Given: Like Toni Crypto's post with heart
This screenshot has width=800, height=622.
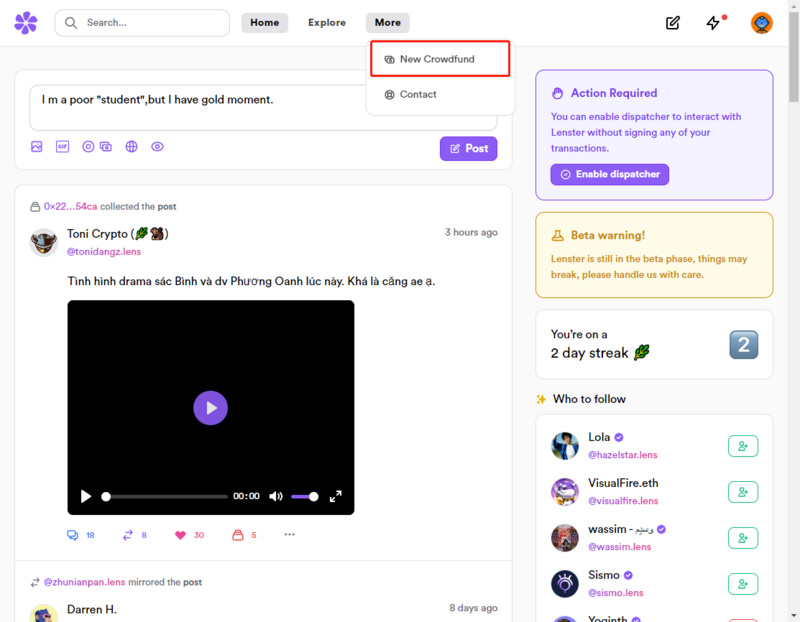Looking at the screenshot, I should tap(181, 535).
